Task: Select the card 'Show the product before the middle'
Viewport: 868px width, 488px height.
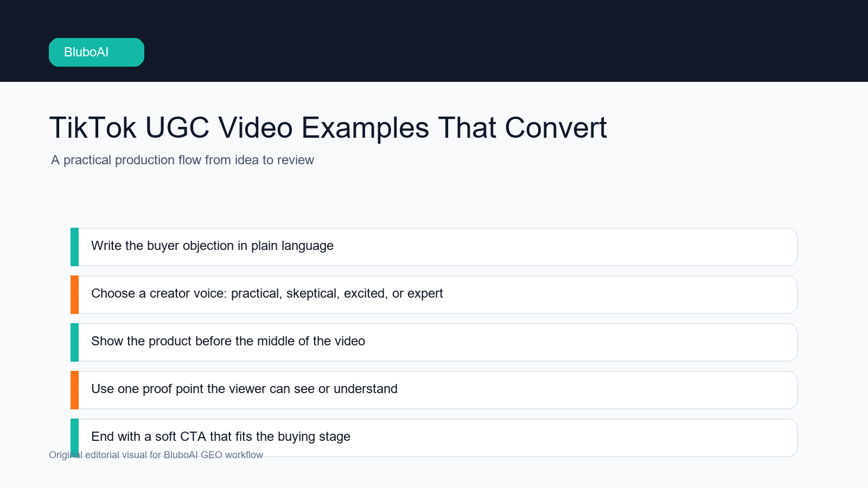Action: pyautogui.click(x=434, y=342)
